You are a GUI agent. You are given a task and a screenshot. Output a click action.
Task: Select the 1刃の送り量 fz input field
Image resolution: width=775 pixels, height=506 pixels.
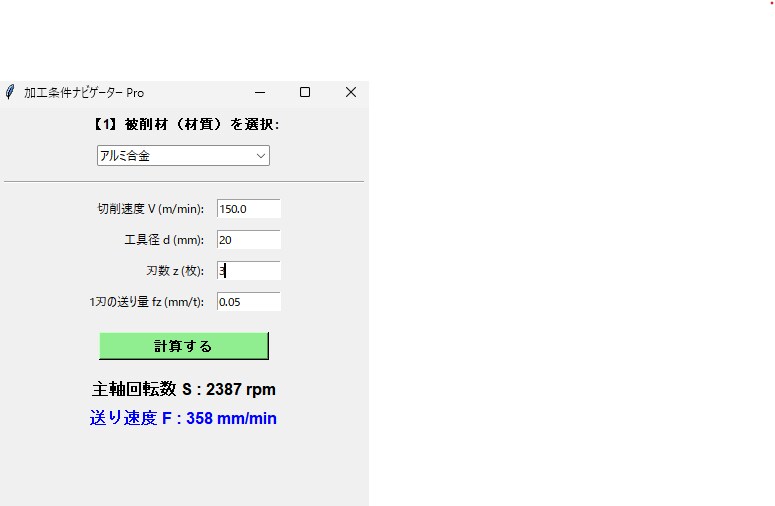tap(249, 302)
